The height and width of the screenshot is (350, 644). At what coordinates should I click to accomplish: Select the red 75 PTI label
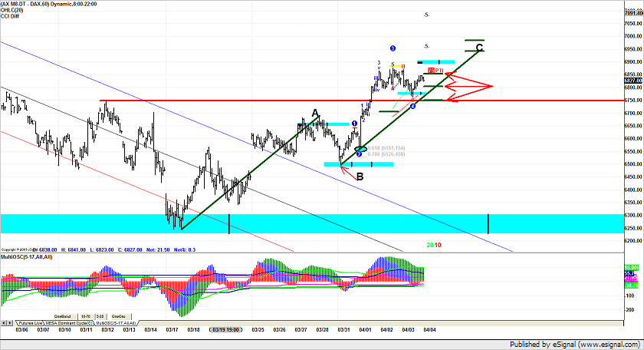[435, 71]
